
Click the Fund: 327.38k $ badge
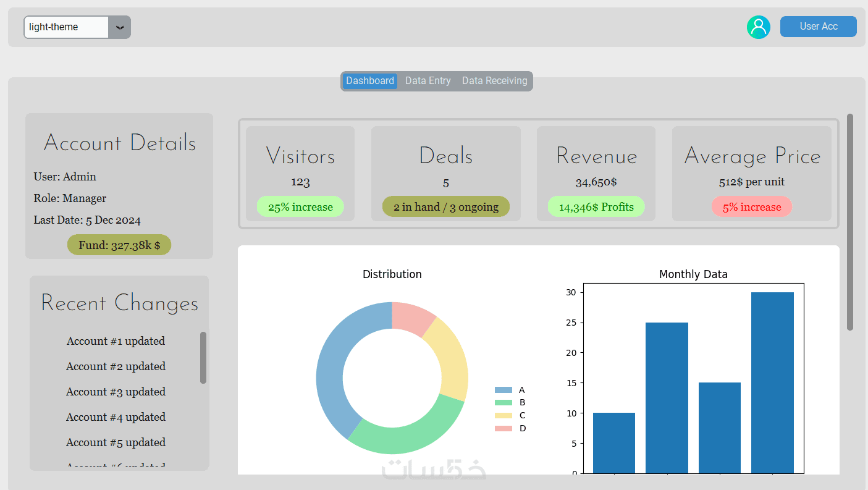(119, 245)
